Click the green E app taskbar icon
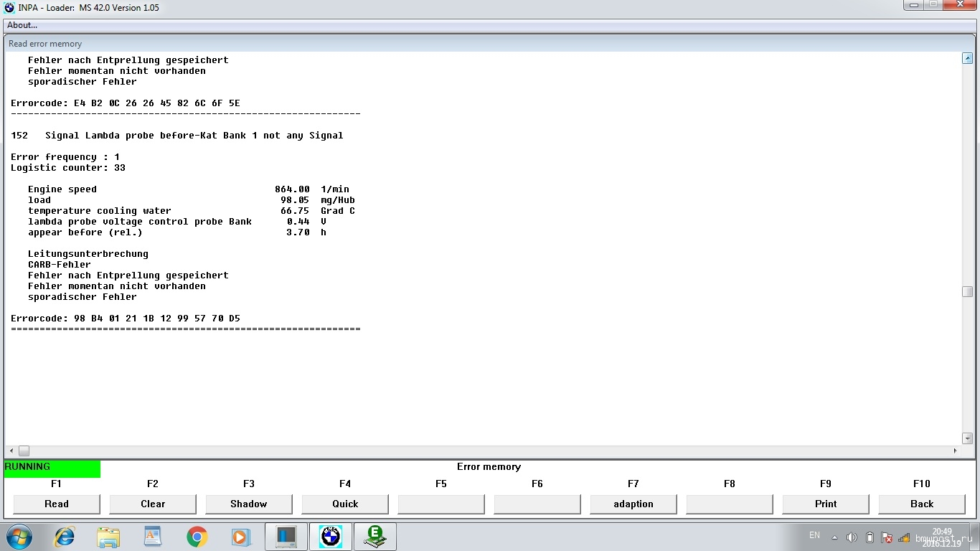980x551 pixels. pos(374,537)
